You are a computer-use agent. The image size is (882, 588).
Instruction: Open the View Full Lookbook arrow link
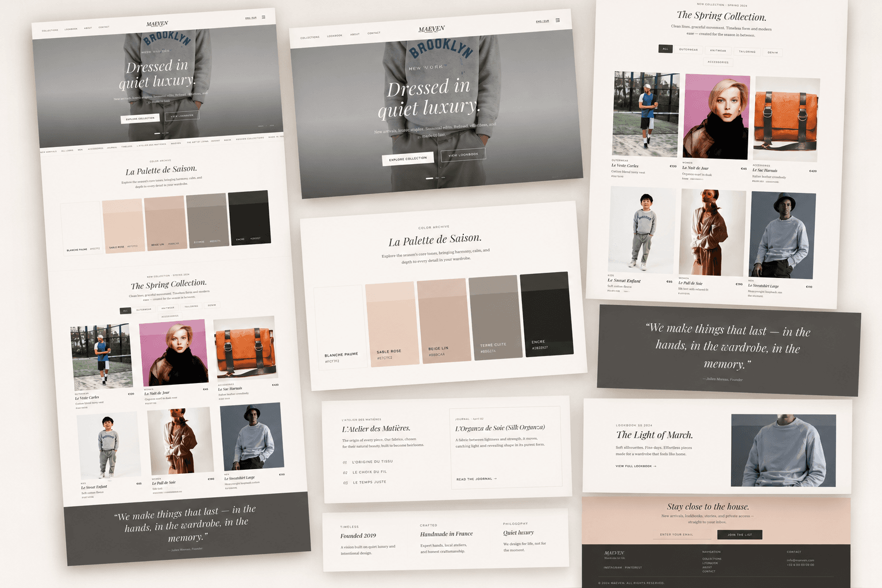coord(636,466)
